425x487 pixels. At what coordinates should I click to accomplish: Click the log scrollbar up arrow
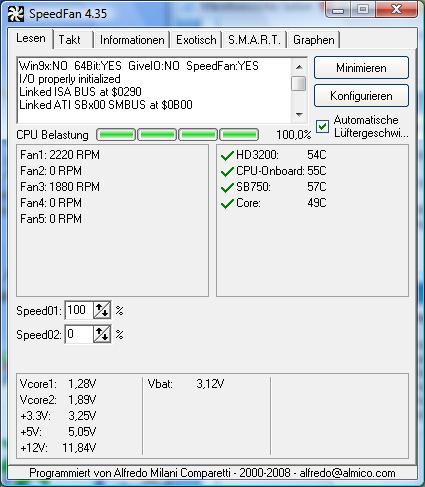pyautogui.click(x=299, y=67)
